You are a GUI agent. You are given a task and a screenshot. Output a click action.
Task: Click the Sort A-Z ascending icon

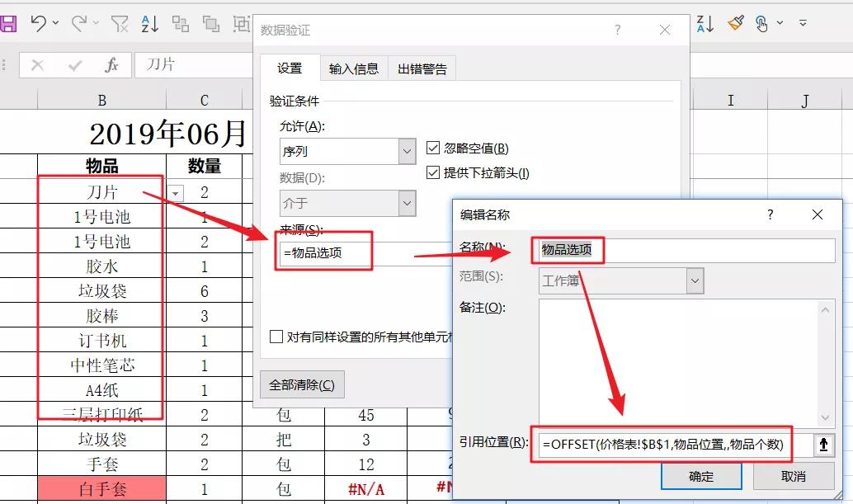148,23
